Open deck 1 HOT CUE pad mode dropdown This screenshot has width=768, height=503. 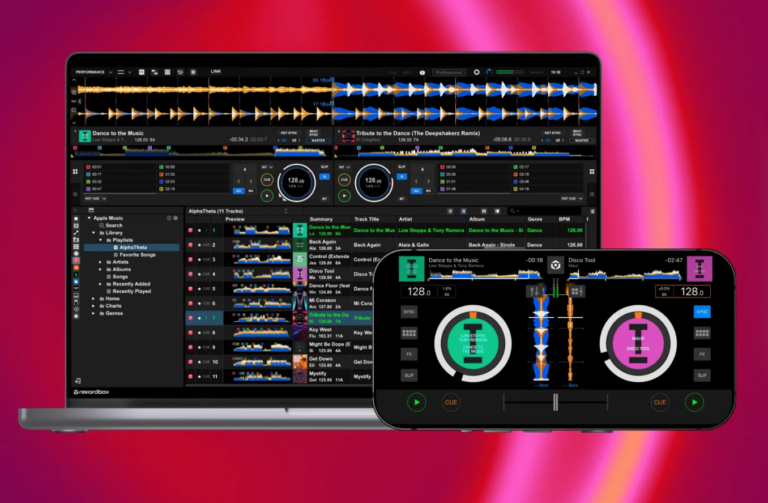point(96,198)
